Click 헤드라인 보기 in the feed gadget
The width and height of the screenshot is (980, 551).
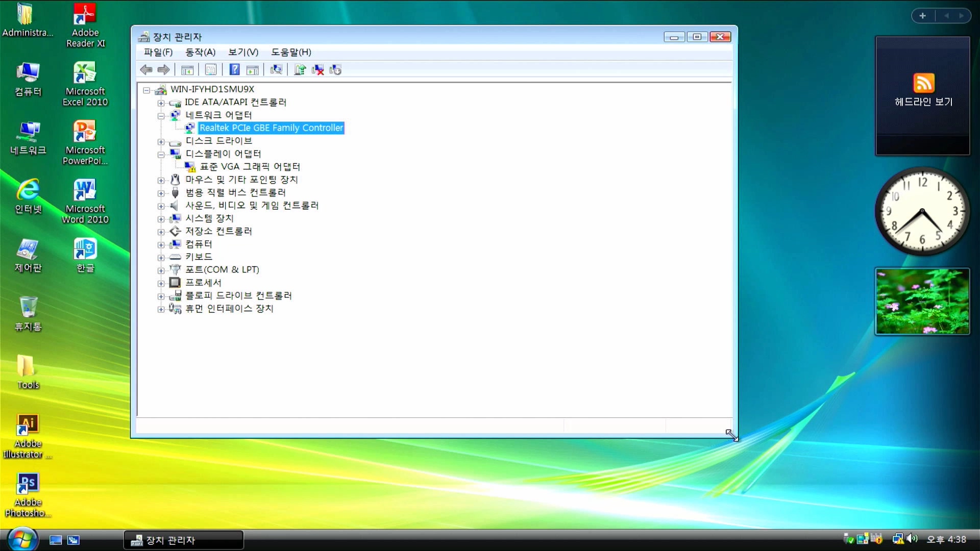(x=923, y=102)
